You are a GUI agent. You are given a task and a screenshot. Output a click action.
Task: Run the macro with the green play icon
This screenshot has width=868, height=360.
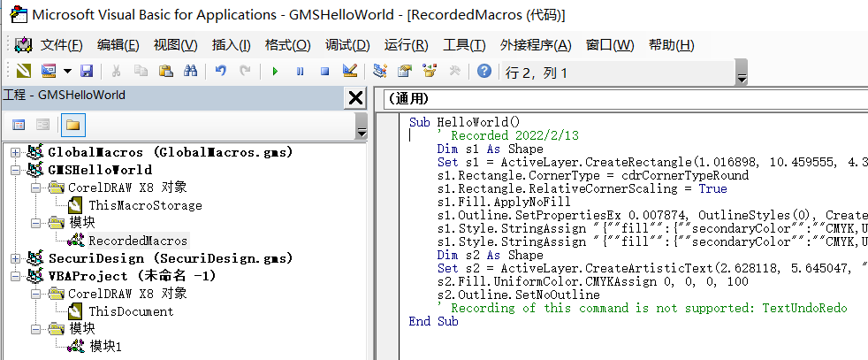pyautogui.click(x=275, y=71)
